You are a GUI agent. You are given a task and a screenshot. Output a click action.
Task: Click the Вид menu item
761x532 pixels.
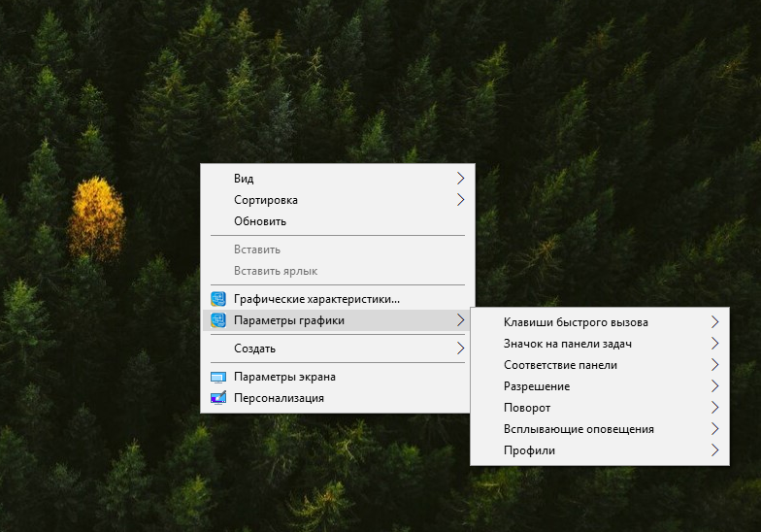click(244, 179)
